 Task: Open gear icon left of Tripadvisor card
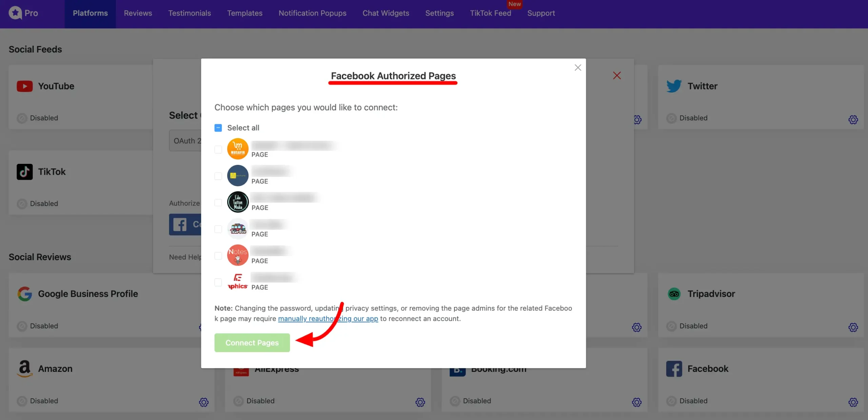click(636, 327)
